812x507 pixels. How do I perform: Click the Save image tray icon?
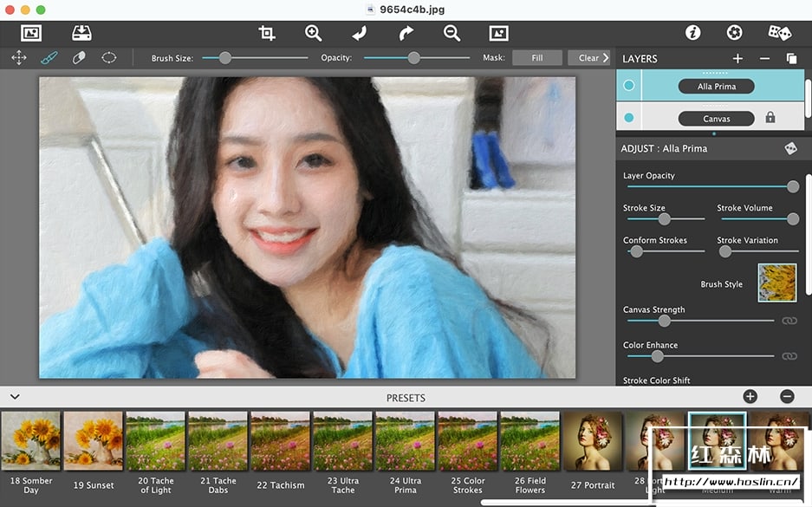81,33
